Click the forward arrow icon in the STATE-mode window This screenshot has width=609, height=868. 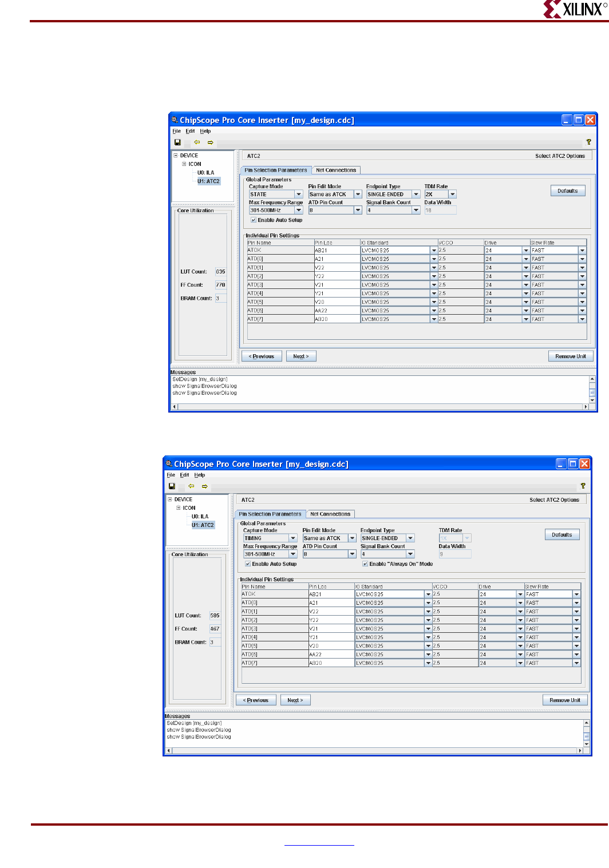pyautogui.click(x=210, y=142)
